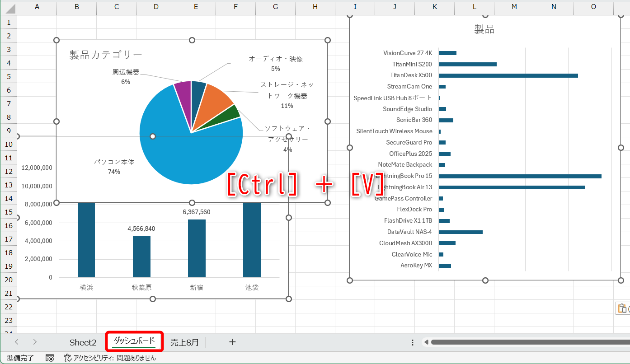Click the 製品 chart title
630x364 pixels.
(484, 29)
